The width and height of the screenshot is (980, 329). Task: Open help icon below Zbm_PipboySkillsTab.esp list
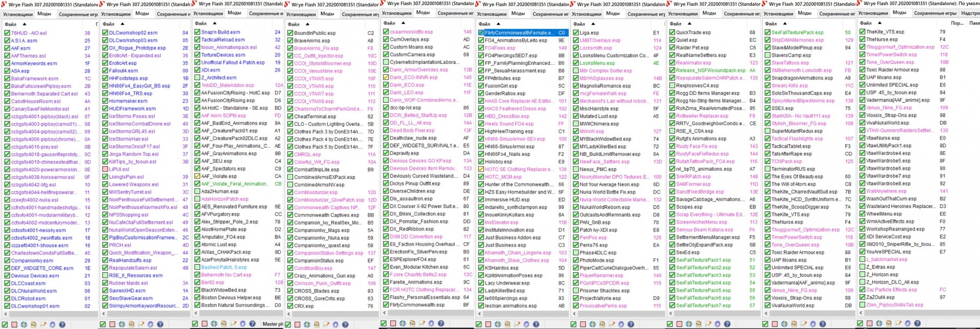tap(916, 324)
